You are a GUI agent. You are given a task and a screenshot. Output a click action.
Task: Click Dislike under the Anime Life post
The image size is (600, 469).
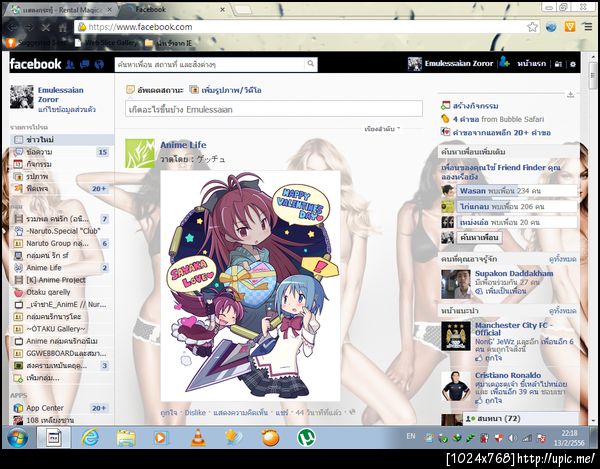pos(195,413)
